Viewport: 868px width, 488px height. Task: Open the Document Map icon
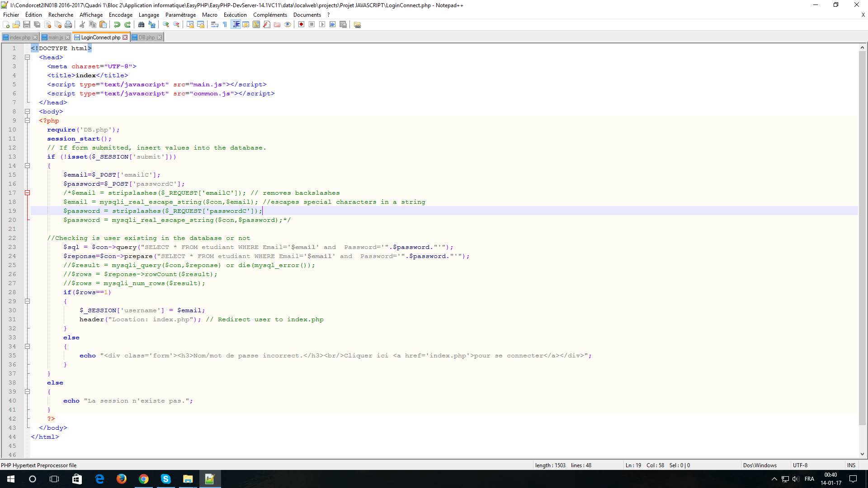coord(256,25)
